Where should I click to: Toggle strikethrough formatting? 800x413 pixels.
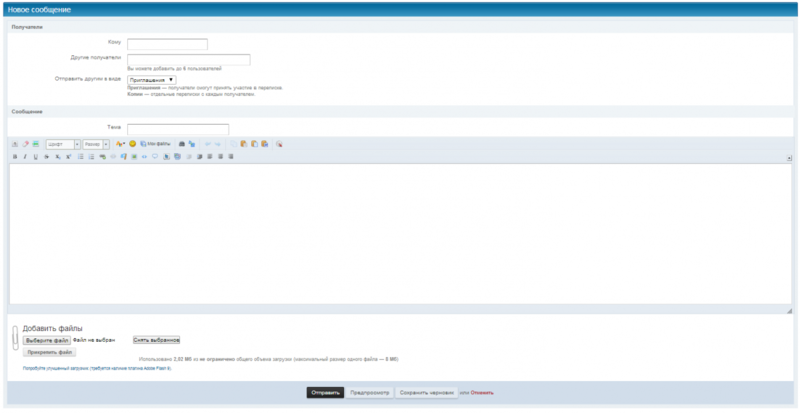(46, 157)
